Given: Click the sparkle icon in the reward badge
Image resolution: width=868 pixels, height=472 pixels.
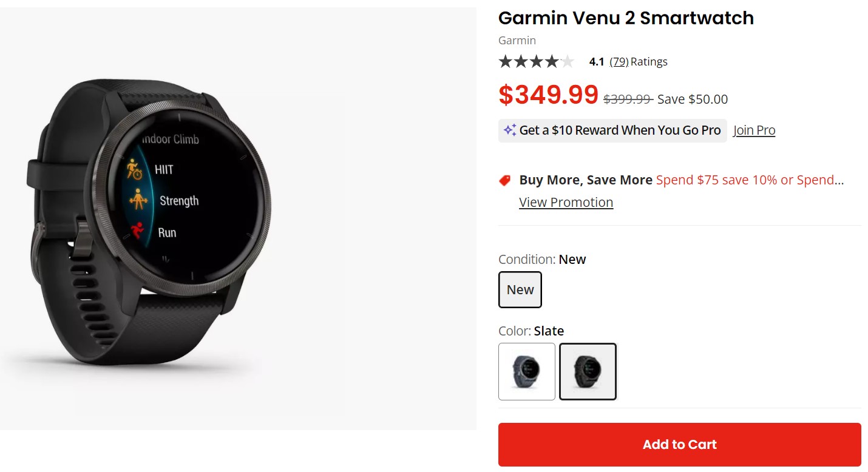Looking at the screenshot, I should pyautogui.click(x=510, y=130).
